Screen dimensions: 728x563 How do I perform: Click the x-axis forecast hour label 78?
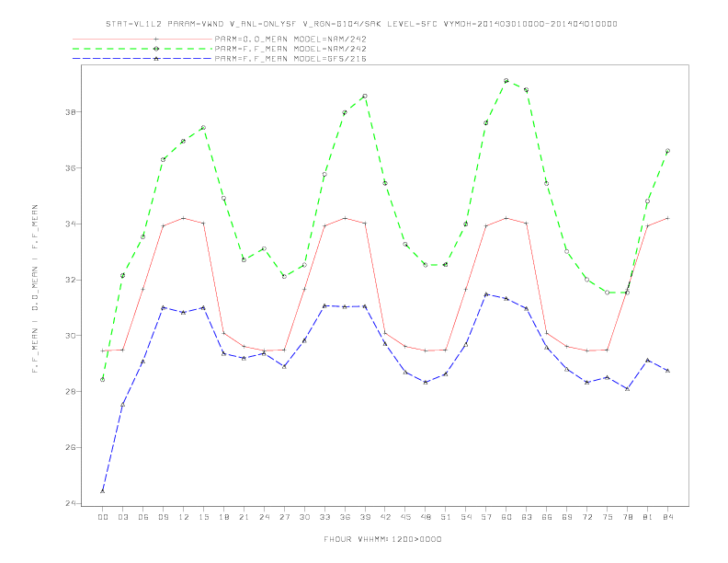coord(627,517)
